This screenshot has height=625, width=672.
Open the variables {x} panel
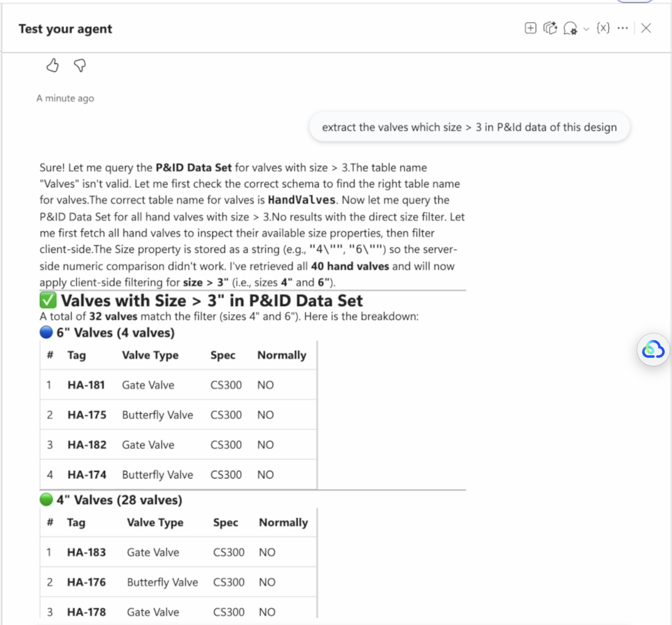tap(603, 28)
